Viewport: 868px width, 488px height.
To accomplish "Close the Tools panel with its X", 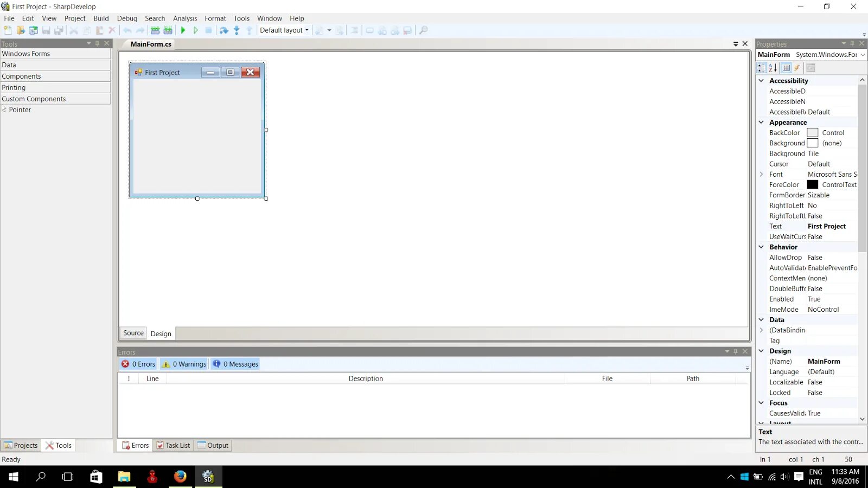I will coord(107,43).
